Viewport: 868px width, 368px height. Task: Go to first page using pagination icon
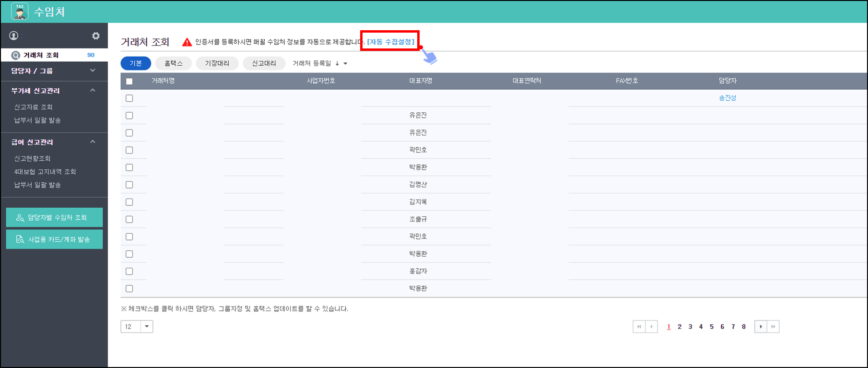pos(639,327)
